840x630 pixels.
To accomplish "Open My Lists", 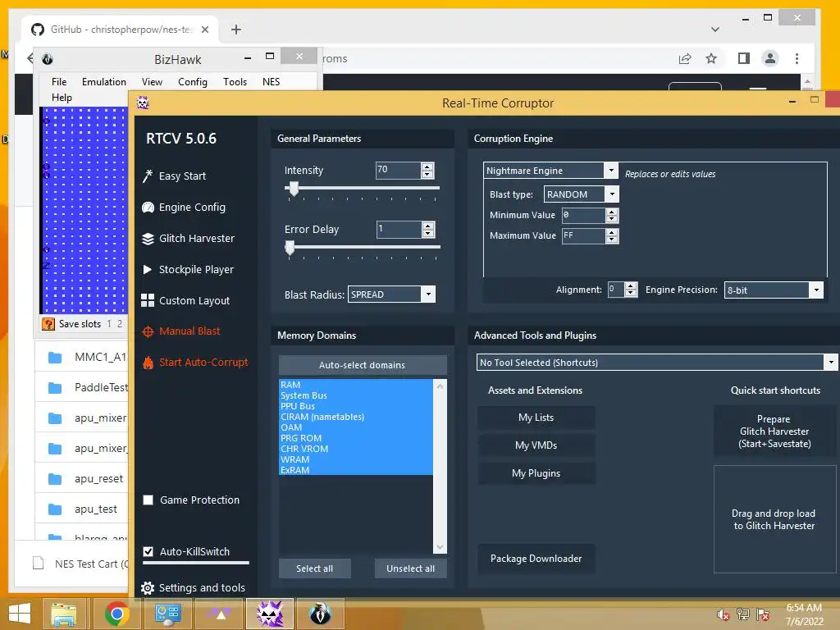I will [x=536, y=418].
